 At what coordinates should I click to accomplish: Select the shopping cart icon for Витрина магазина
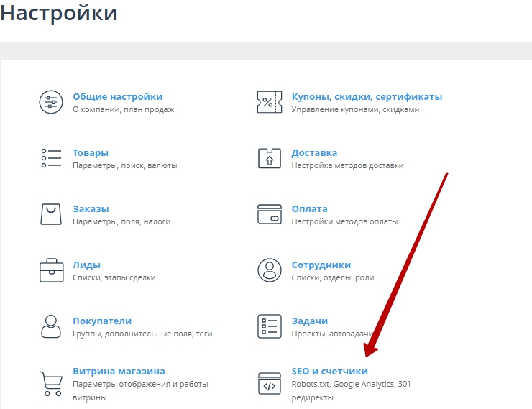pos(51,382)
